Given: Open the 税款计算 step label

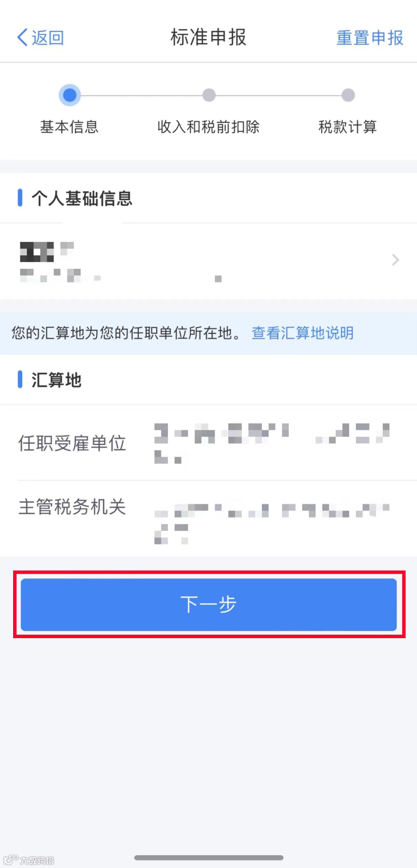Looking at the screenshot, I should (347, 127).
